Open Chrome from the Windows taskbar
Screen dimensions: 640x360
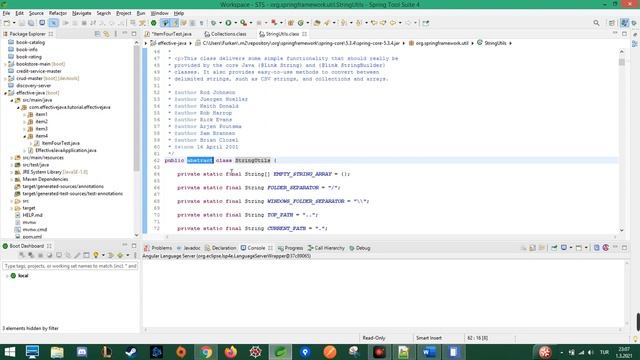(x=206, y=352)
